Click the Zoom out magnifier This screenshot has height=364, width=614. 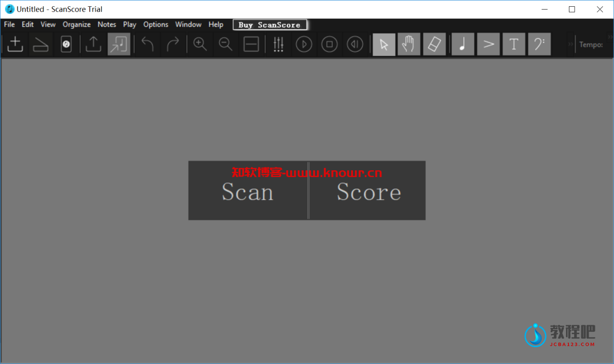point(225,44)
